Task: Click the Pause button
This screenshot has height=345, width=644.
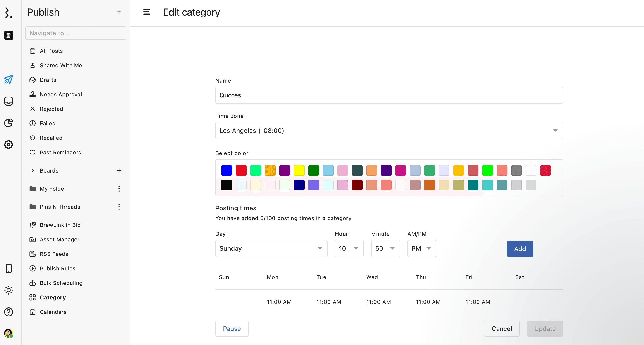Action: click(231, 329)
